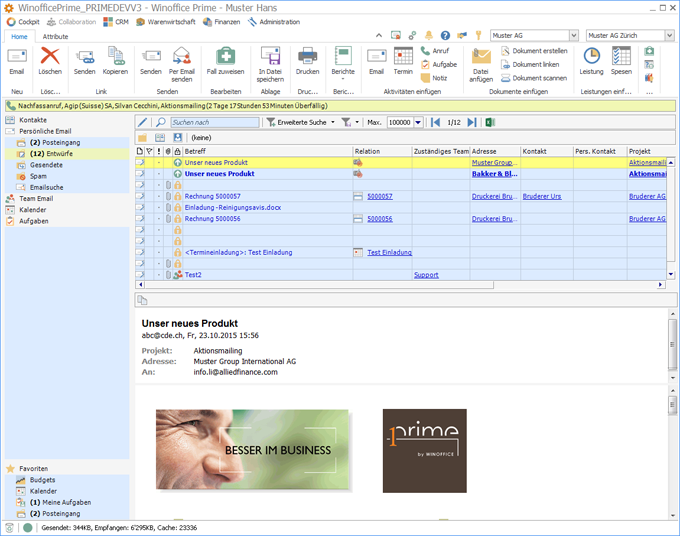
Task: Select the Posteingang folder under Persönliche Email
Action: pyautogui.click(x=55, y=142)
